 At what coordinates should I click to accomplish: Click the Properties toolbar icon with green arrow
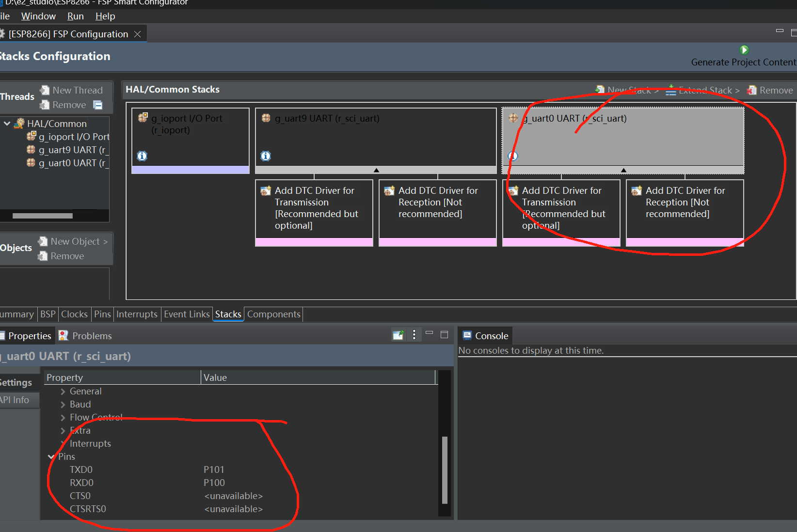click(398, 335)
